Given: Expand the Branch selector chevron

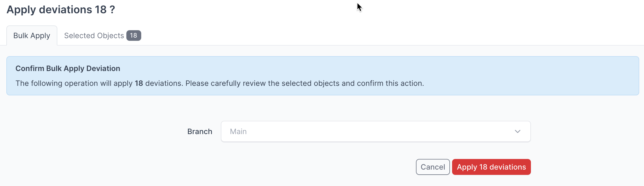Looking at the screenshot, I should [517, 131].
